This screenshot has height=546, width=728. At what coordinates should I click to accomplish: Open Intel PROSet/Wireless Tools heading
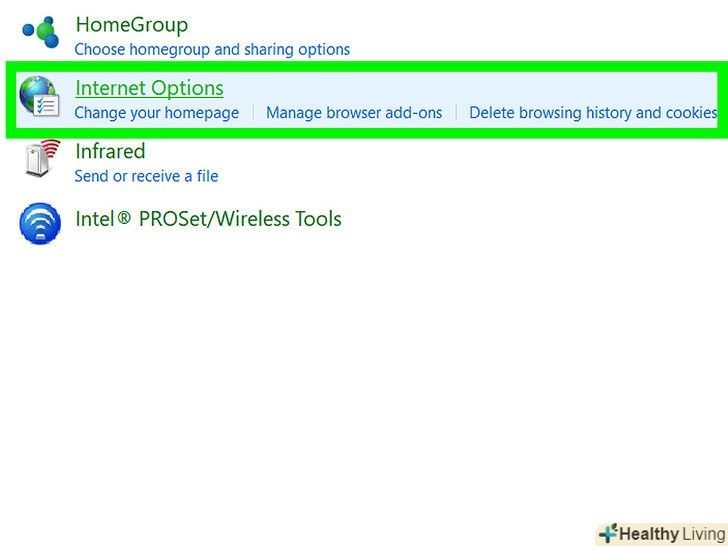pos(208,219)
